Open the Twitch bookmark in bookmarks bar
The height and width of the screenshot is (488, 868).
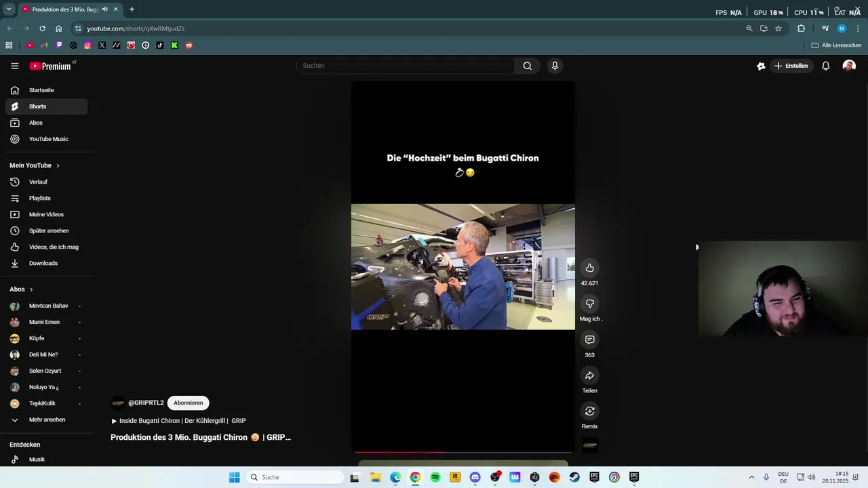[x=58, y=45]
